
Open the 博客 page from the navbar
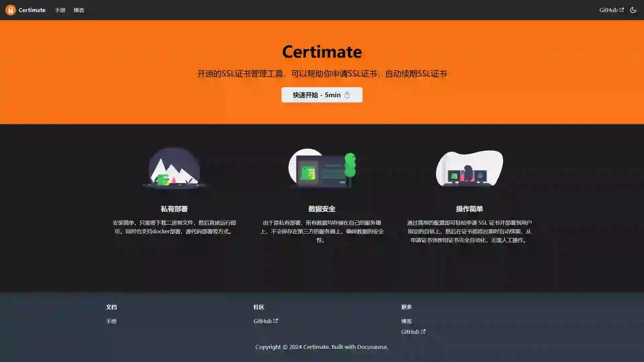click(x=79, y=10)
